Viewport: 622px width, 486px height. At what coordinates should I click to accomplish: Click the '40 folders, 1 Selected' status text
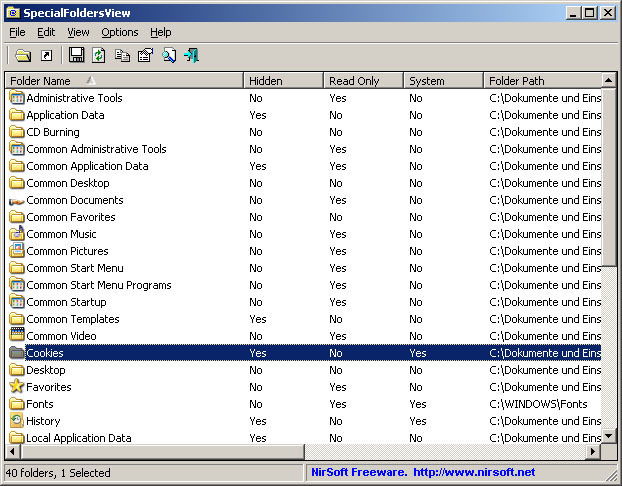pyautogui.click(x=58, y=473)
